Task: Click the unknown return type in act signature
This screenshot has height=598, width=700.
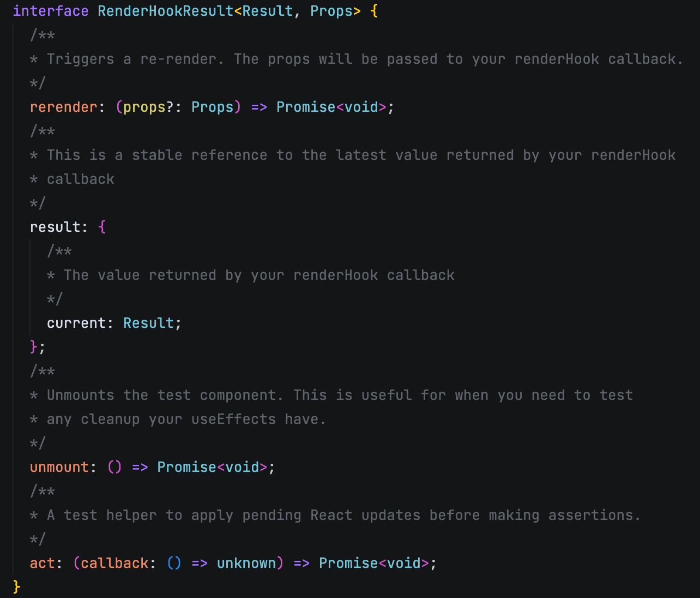Action: click(x=246, y=563)
